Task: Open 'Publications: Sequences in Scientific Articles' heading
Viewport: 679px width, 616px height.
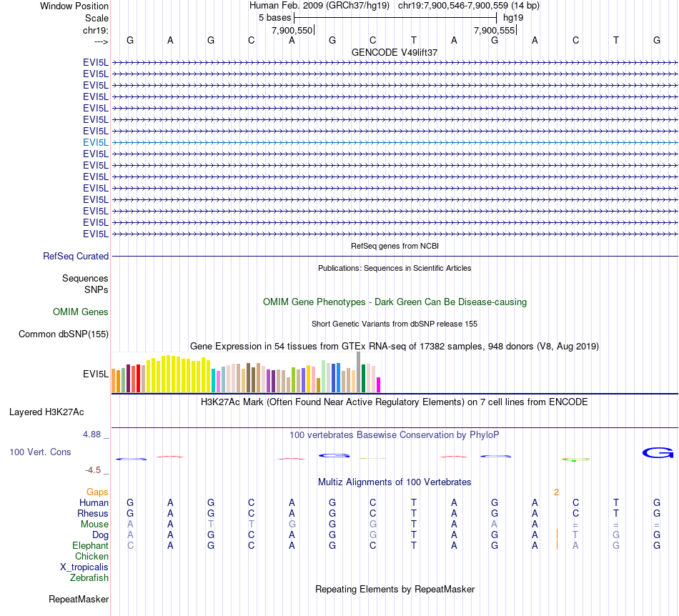Action: tap(395, 268)
